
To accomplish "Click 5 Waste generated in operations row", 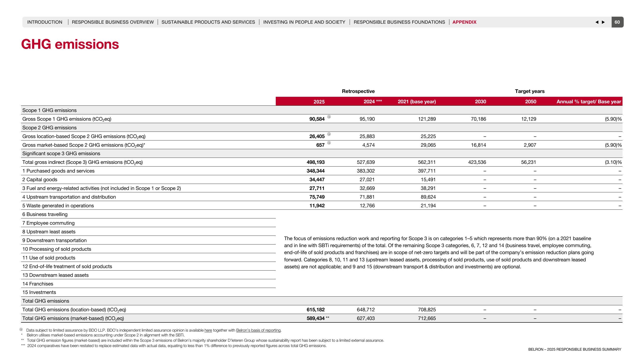I will [x=58, y=206].
